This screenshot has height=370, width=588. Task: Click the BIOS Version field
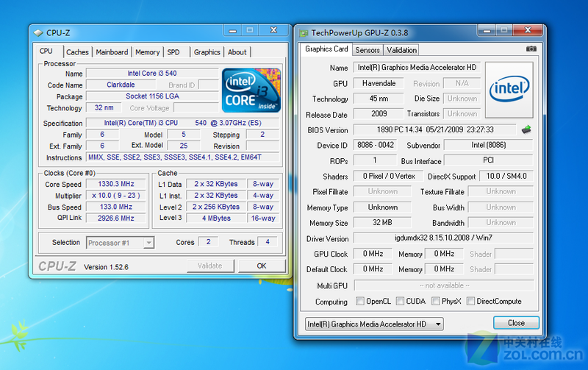click(435, 130)
